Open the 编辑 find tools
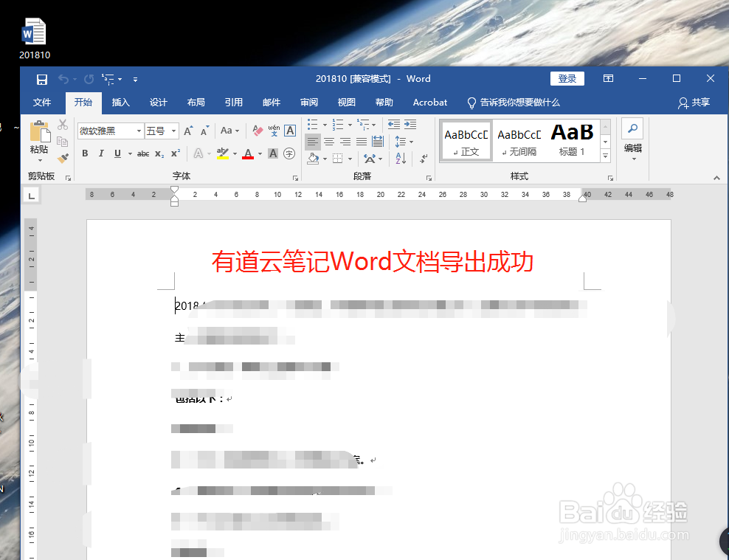 pyautogui.click(x=633, y=139)
